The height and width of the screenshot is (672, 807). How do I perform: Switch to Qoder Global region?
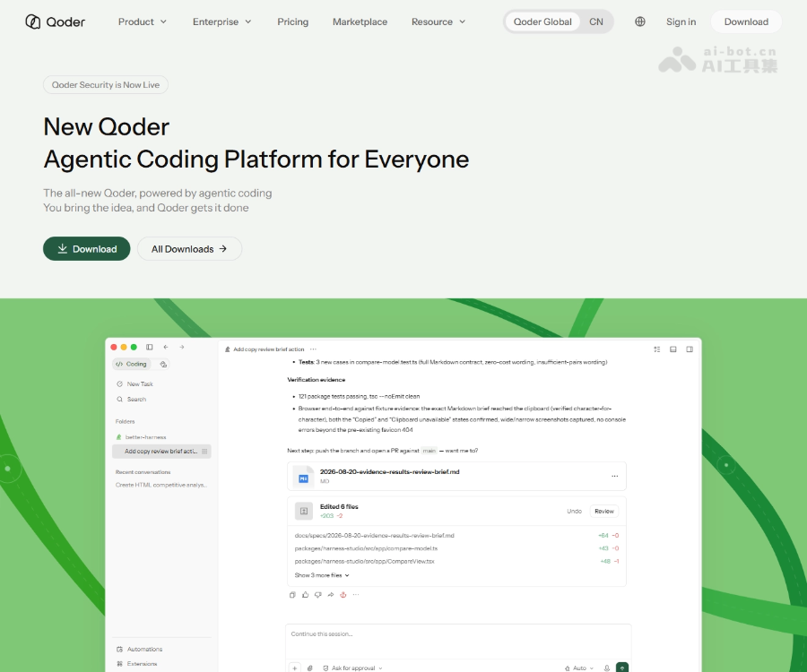pos(542,22)
